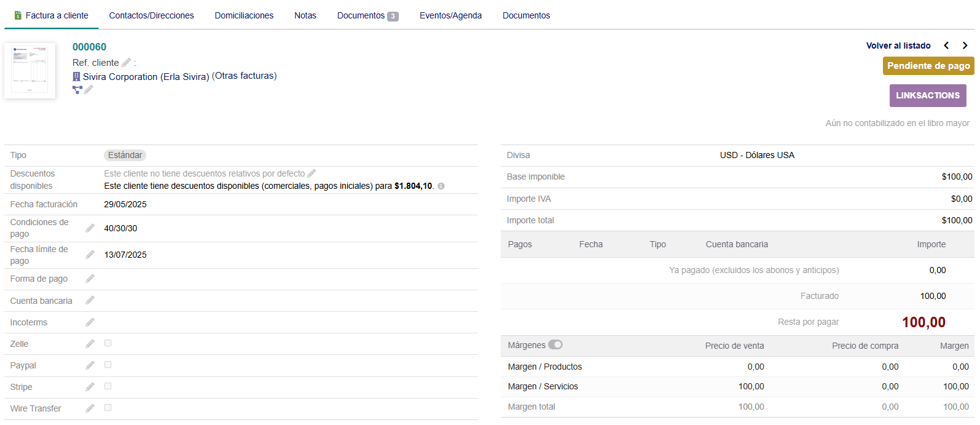
Task: Edit Incoterms using pencil icon
Action: point(90,322)
